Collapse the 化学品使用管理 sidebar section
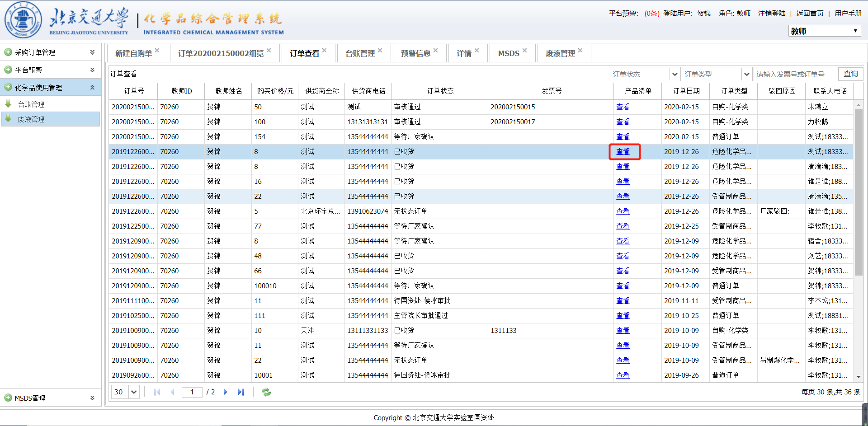This screenshot has width=868, height=426. [92, 88]
